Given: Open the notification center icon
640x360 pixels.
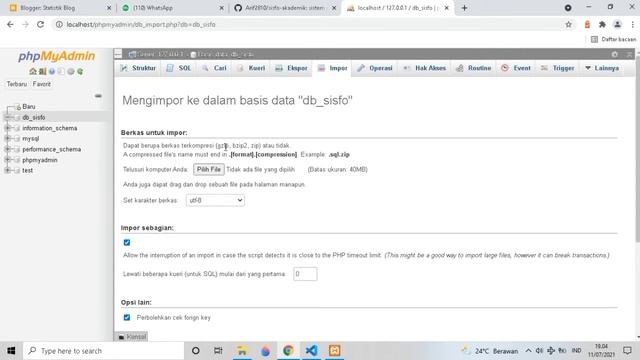Looking at the screenshot, I should 627,351.
